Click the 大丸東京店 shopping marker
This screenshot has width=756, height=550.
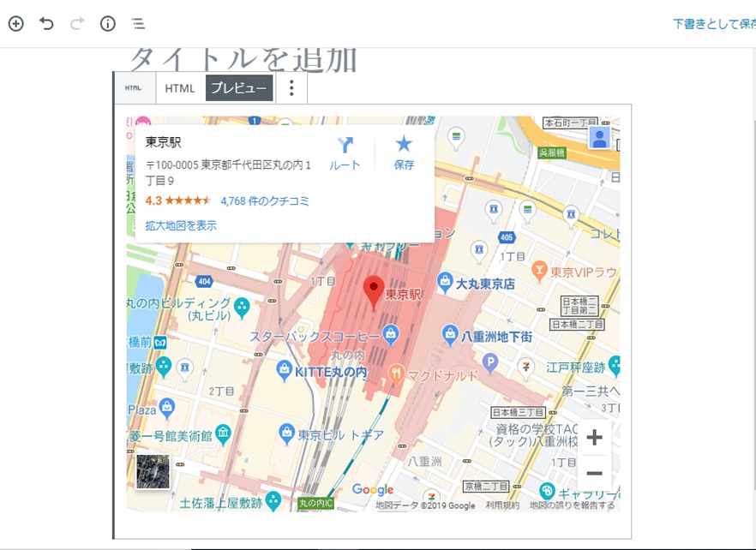point(445,282)
